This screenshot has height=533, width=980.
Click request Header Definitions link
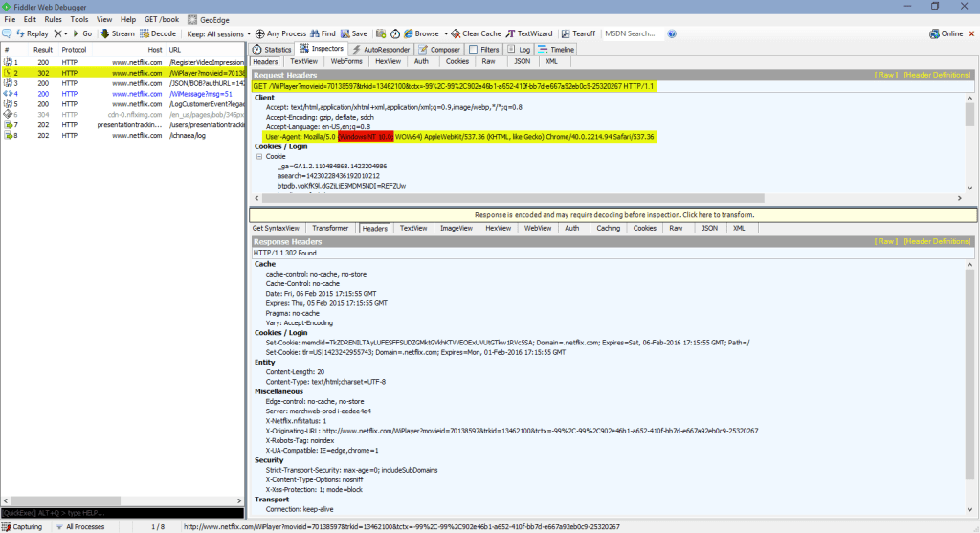pyautogui.click(x=937, y=75)
